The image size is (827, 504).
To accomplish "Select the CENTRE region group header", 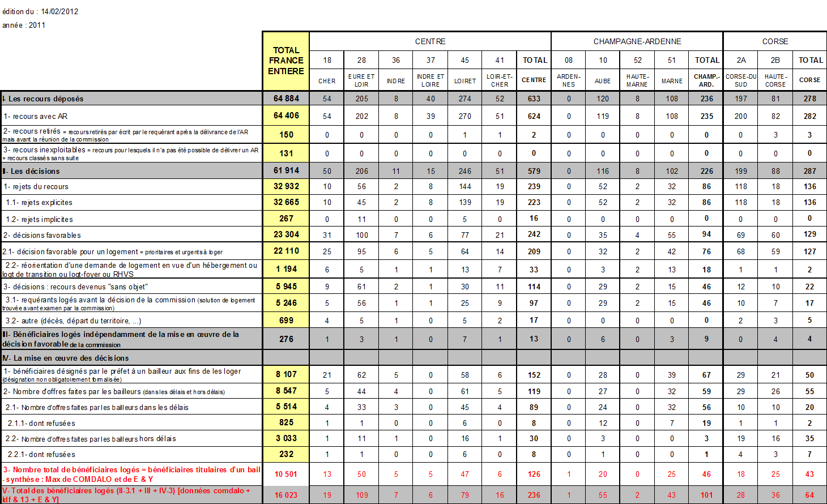I will click(x=430, y=41).
